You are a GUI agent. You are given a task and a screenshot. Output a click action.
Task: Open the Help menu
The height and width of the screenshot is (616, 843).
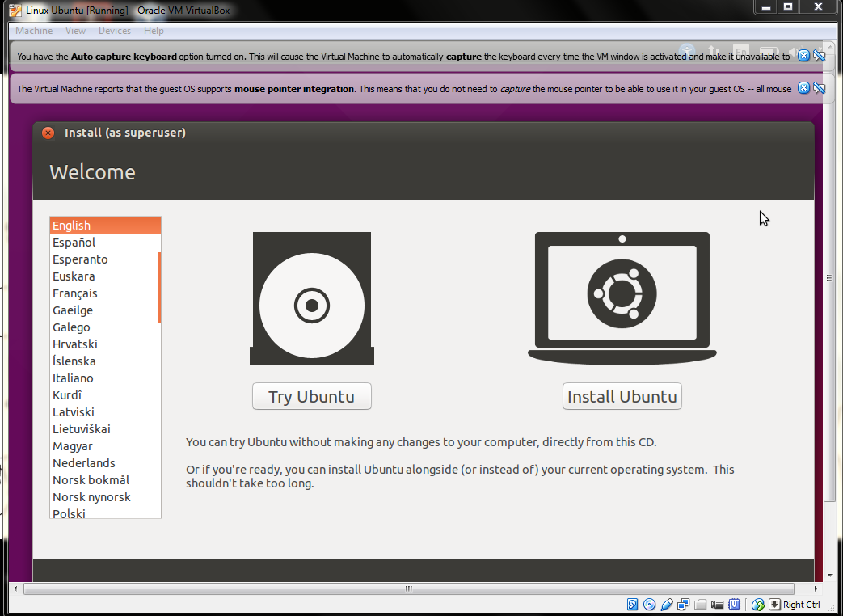pos(154,31)
